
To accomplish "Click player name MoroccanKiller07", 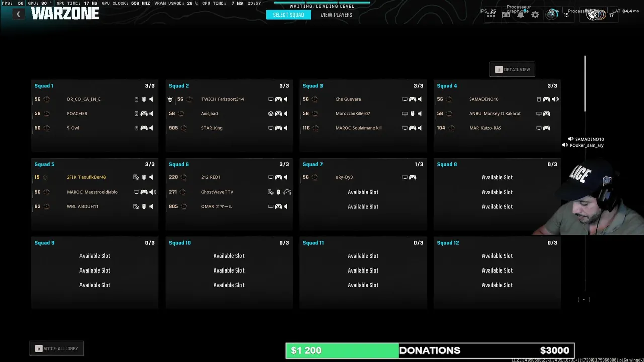I will pyautogui.click(x=353, y=114).
